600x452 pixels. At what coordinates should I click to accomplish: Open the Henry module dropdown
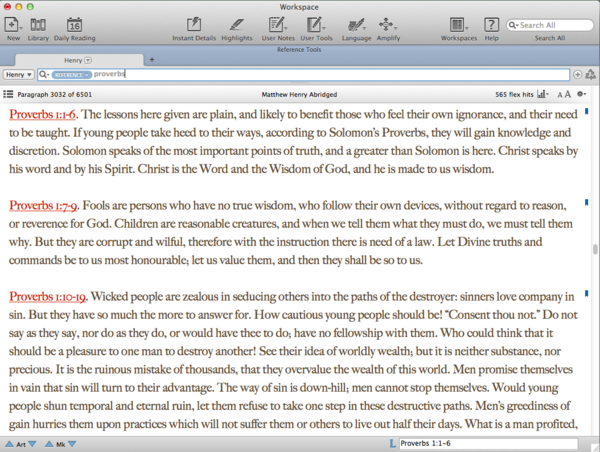click(x=18, y=75)
